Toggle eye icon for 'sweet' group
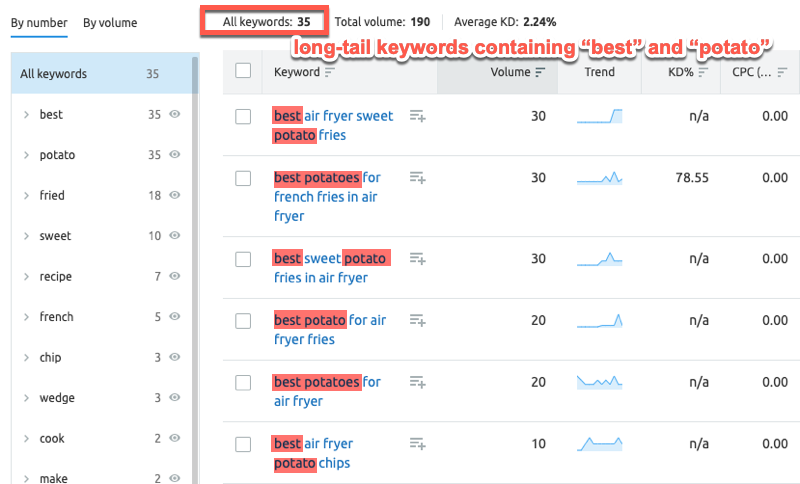Viewport: 800px width, 484px height. pyautogui.click(x=175, y=236)
